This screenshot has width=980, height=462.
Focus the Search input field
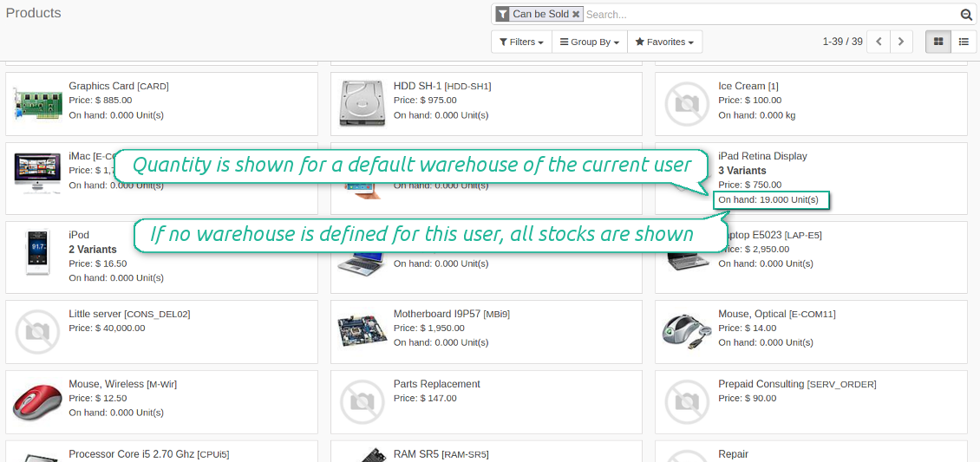[x=770, y=15]
